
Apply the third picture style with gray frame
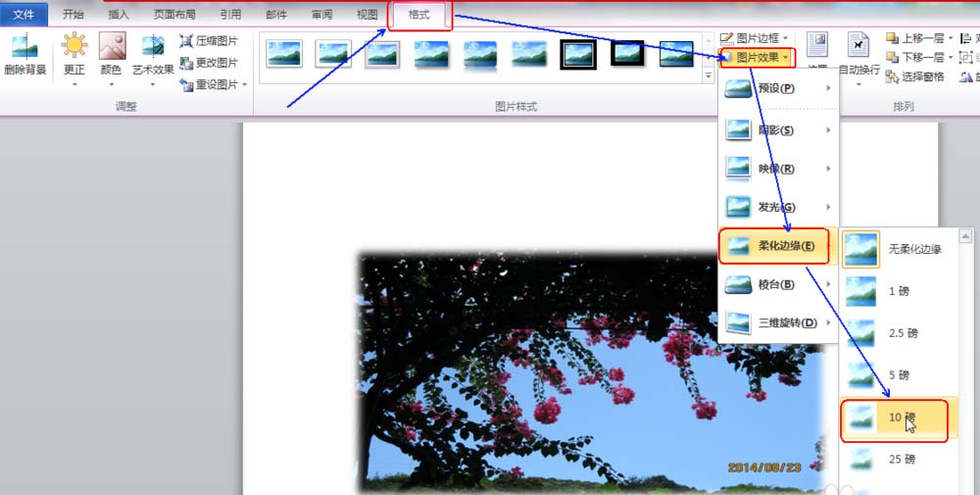click(x=382, y=54)
